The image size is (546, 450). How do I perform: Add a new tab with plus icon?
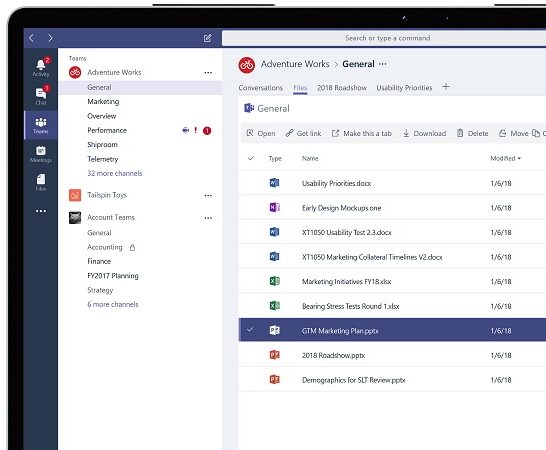tap(446, 87)
